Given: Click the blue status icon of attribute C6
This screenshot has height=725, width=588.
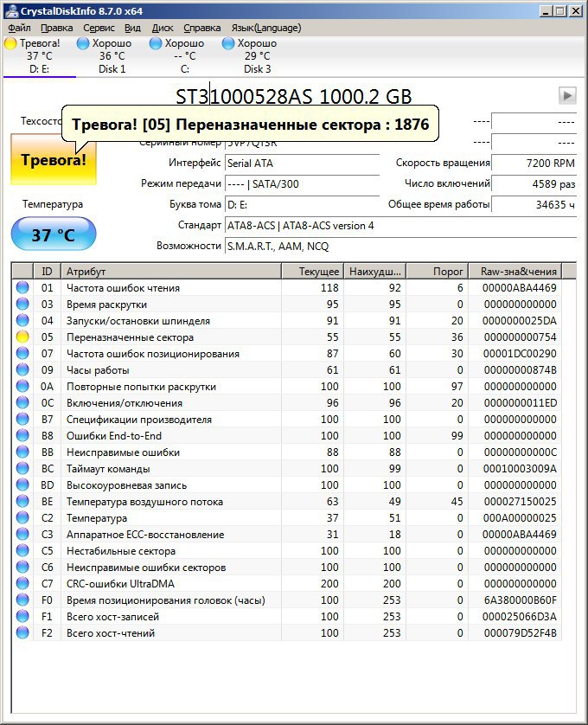Looking at the screenshot, I should (22, 567).
